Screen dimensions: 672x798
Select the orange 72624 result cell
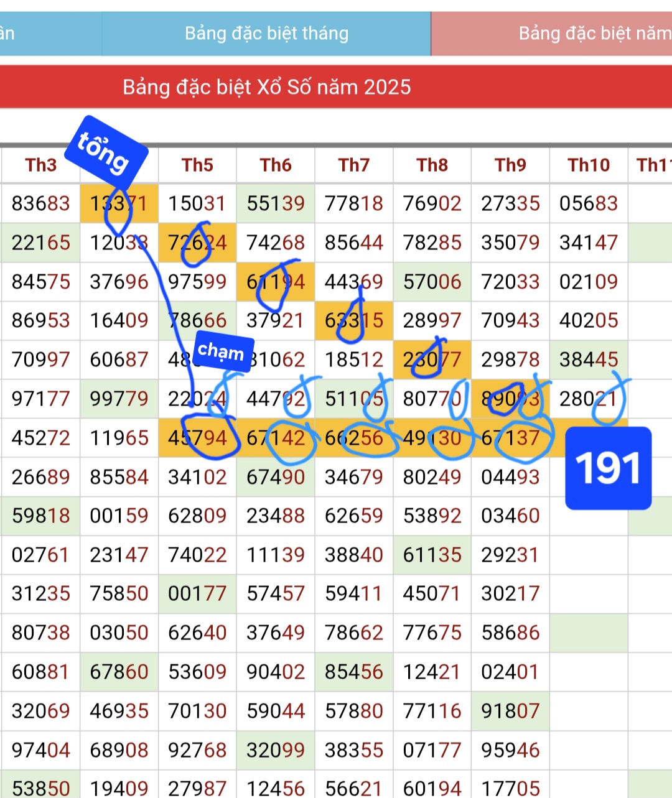[197, 243]
